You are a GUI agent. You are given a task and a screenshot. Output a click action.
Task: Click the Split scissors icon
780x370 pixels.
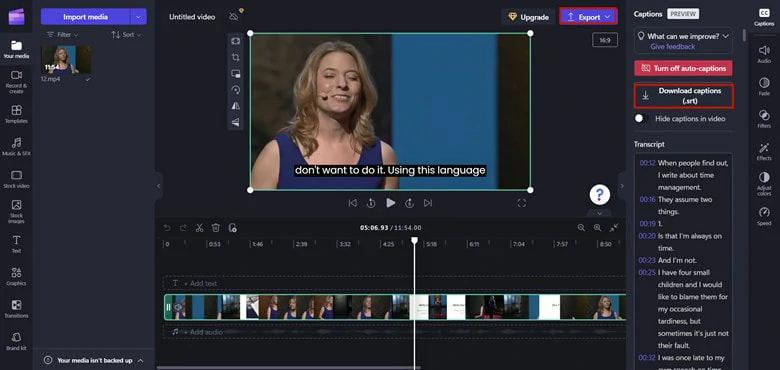(x=199, y=228)
